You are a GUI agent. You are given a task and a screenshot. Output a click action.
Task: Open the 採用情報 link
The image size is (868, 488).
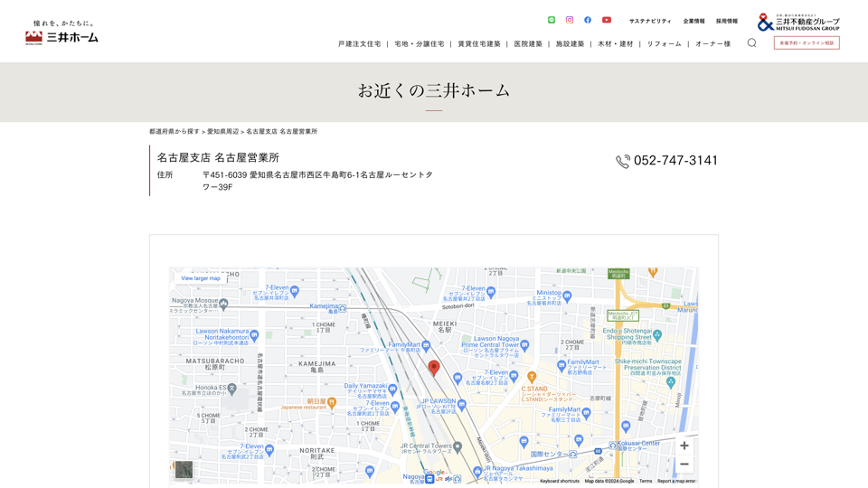727,21
